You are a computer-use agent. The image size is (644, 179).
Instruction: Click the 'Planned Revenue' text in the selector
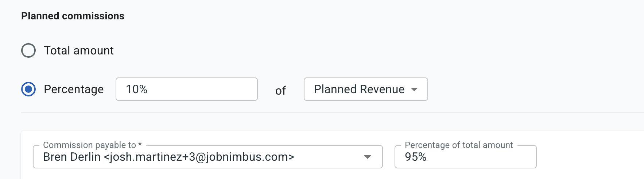(x=359, y=89)
